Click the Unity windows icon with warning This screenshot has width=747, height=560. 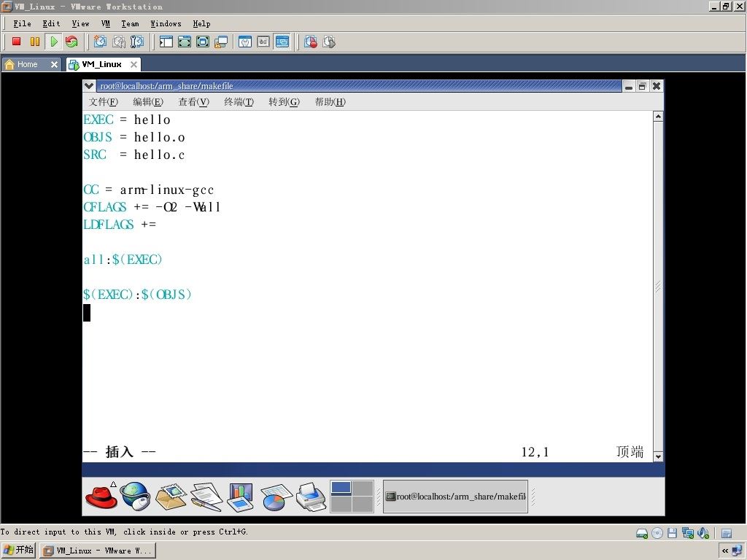[x=221, y=42]
